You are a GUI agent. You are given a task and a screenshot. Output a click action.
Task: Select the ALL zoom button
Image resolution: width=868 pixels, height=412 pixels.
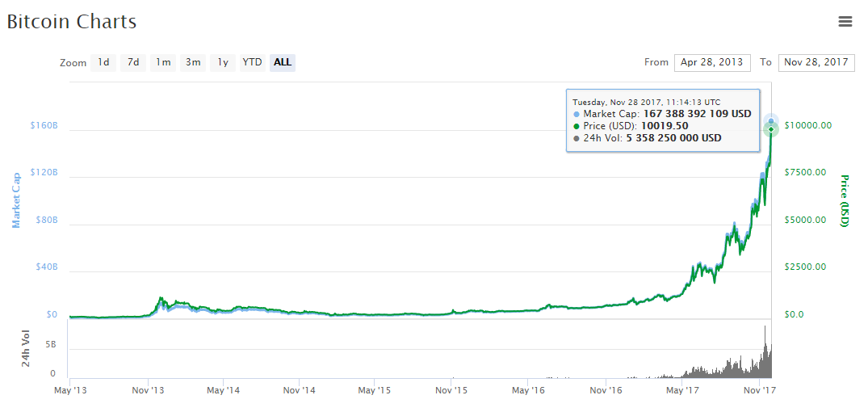[x=283, y=62]
